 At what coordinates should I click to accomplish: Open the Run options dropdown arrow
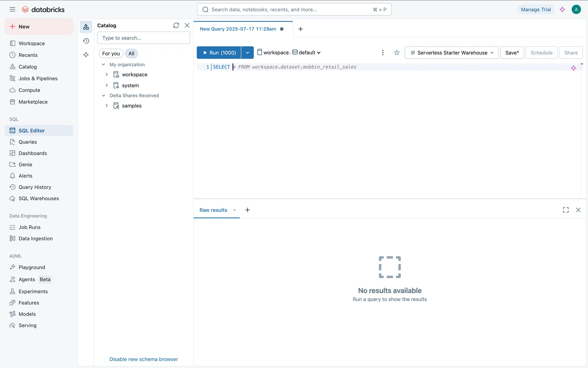point(247,53)
